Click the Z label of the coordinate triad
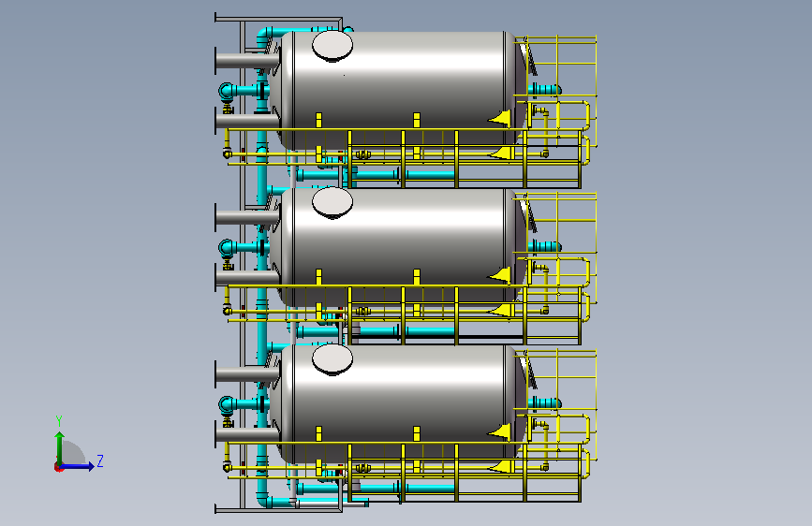Viewport: 812px width, 526px height. click(100, 460)
